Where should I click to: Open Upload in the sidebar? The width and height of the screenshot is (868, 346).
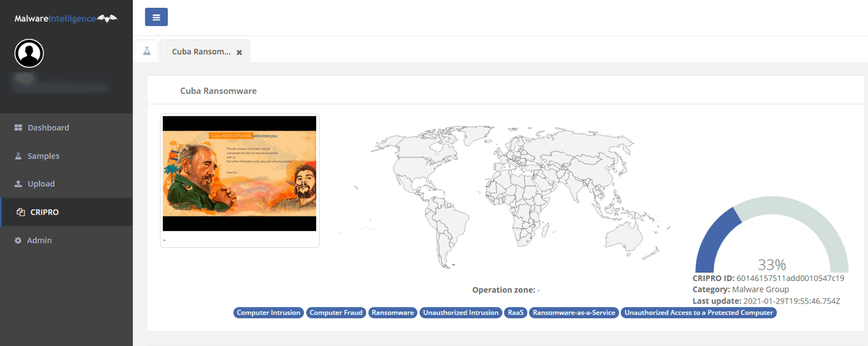coord(67,183)
